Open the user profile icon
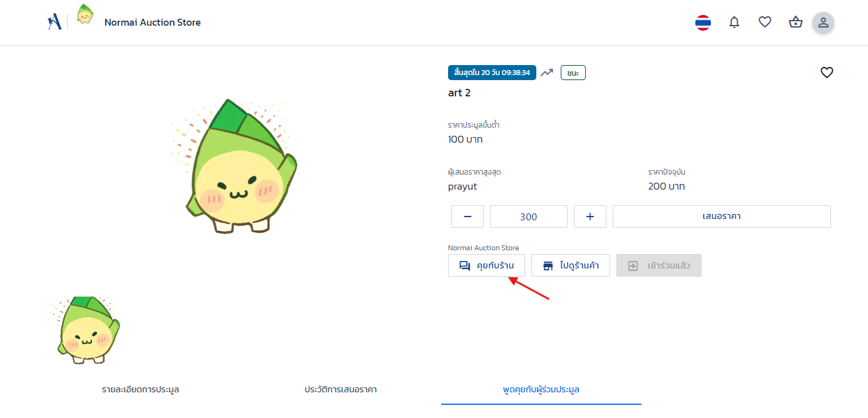The width and height of the screenshot is (868, 418). pyautogui.click(x=823, y=23)
